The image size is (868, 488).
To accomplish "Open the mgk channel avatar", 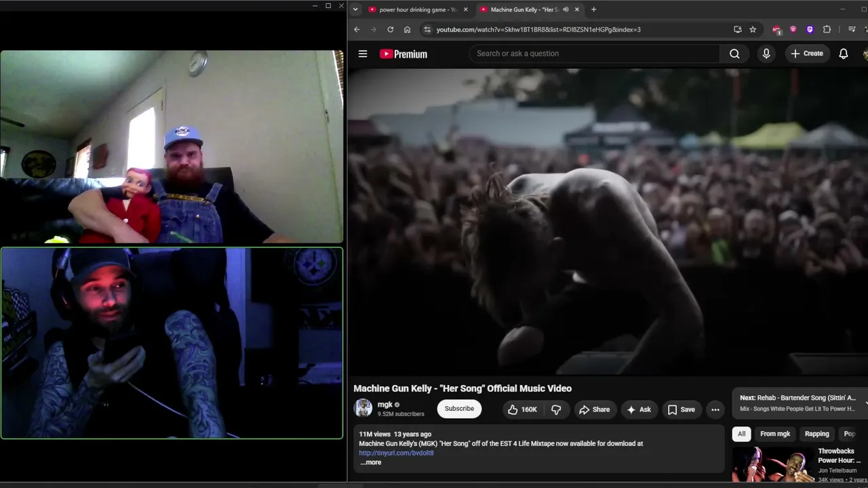I will click(363, 408).
